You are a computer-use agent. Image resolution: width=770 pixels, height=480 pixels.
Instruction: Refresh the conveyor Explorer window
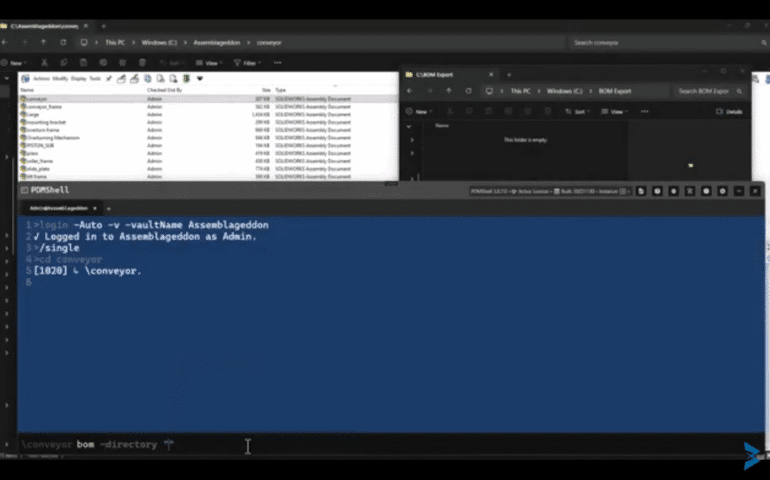(63, 43)
